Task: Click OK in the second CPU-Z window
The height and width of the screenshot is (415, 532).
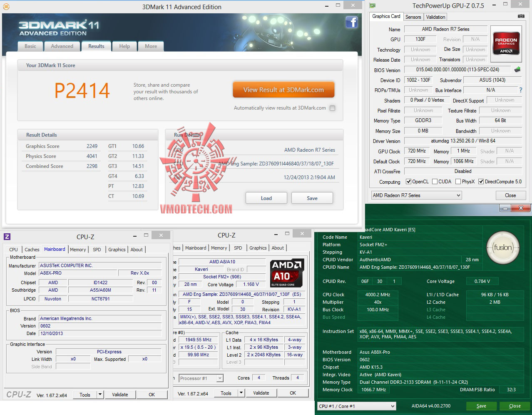Action: coord(293,393)
